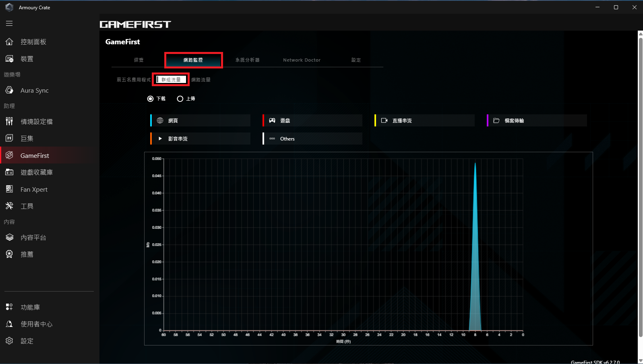Click the 直播串流 category label
Image resolution: width=643 pixels, height=364 pixels.
402,120
